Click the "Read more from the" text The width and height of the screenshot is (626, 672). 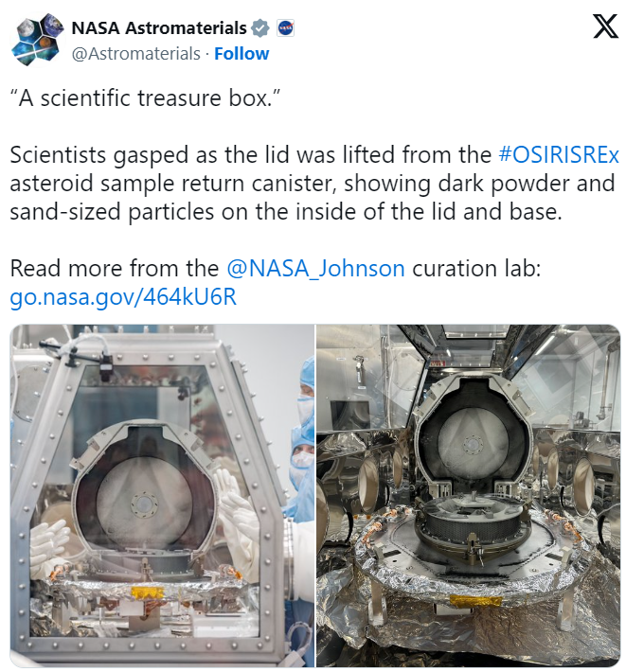(x=115, y=269)
